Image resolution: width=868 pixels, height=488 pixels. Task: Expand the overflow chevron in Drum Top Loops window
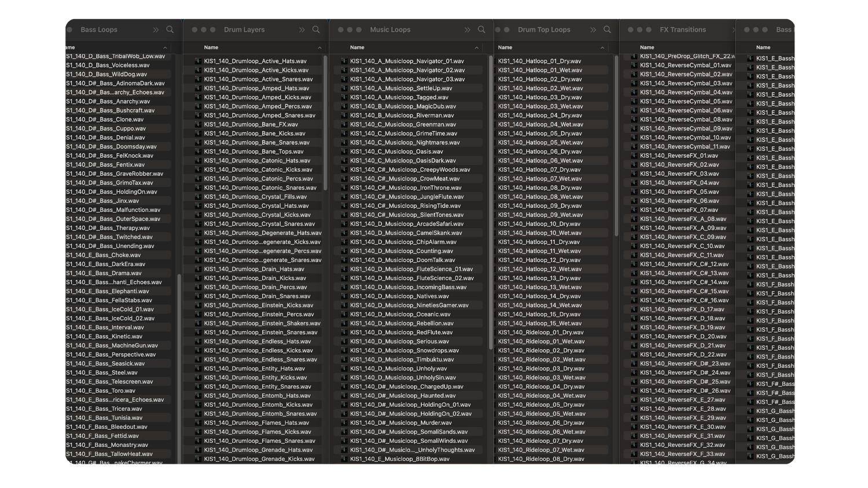click(x=592, y=29)
